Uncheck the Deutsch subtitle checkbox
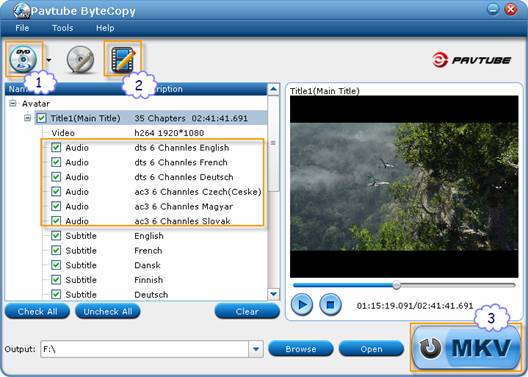The image size is (528, 377). point(56,294)
